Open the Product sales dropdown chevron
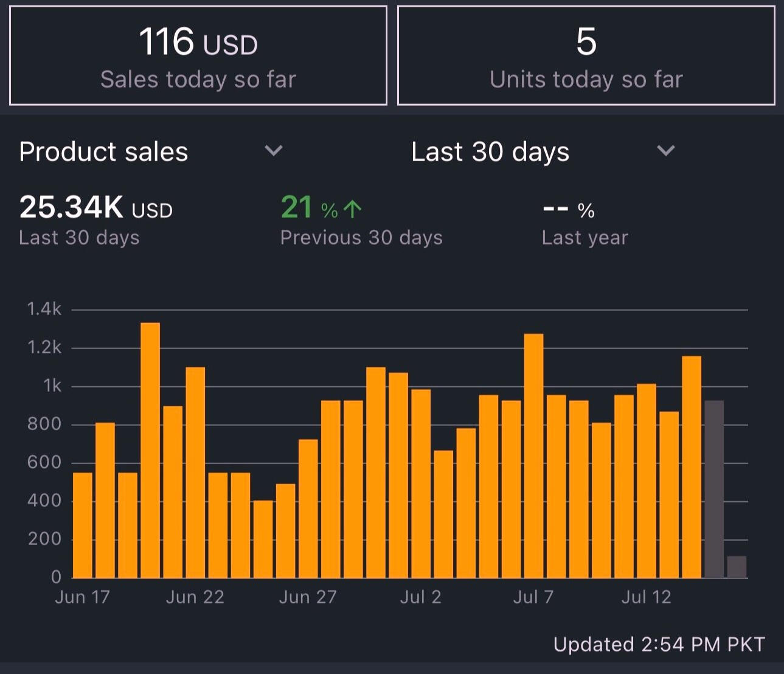The image size is (784, 674). (274, 150)
